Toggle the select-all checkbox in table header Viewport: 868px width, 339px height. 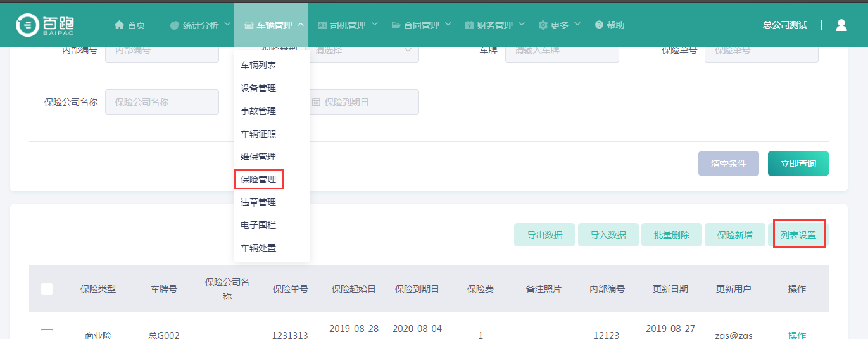point(47,289)
